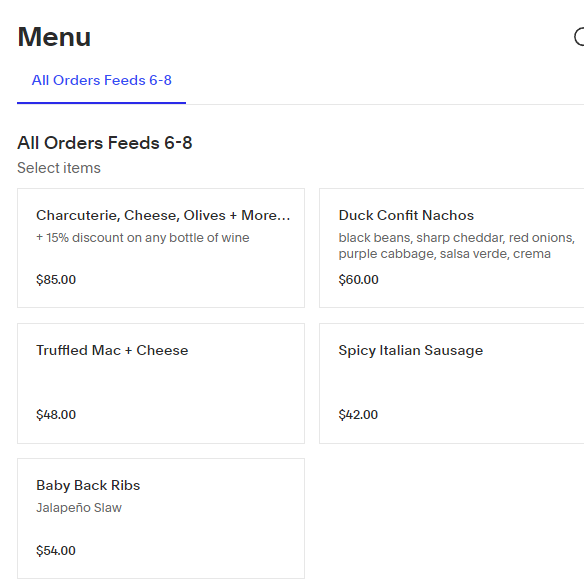Click the Menu page heading
This screenshot has height=588, width=584.
(54, 37)
